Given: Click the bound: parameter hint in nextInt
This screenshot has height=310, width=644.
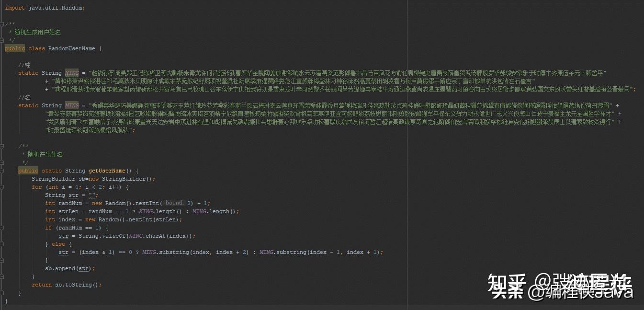Looking at the screenshot, I should pyautogui.click(x=175, y=203).
